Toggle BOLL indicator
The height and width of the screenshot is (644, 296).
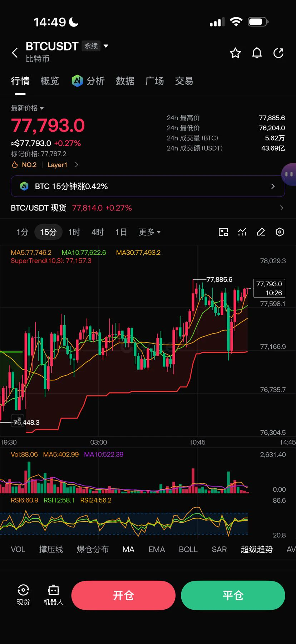tap(188, 550)
